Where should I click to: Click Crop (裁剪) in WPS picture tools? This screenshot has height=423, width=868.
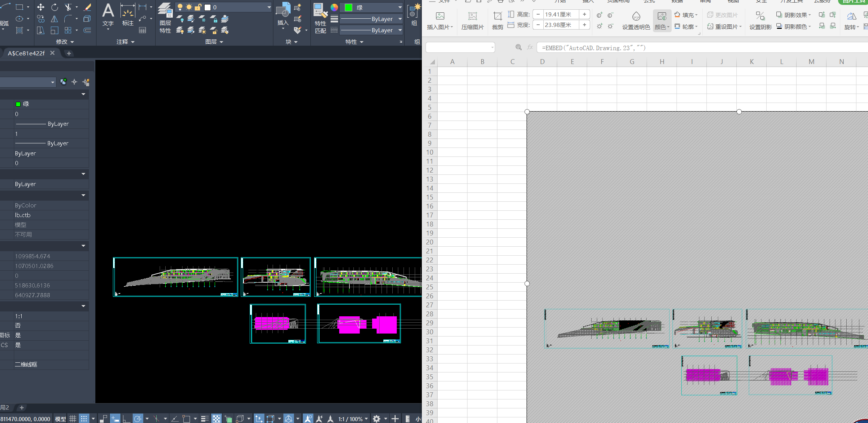tap(497, 21)
